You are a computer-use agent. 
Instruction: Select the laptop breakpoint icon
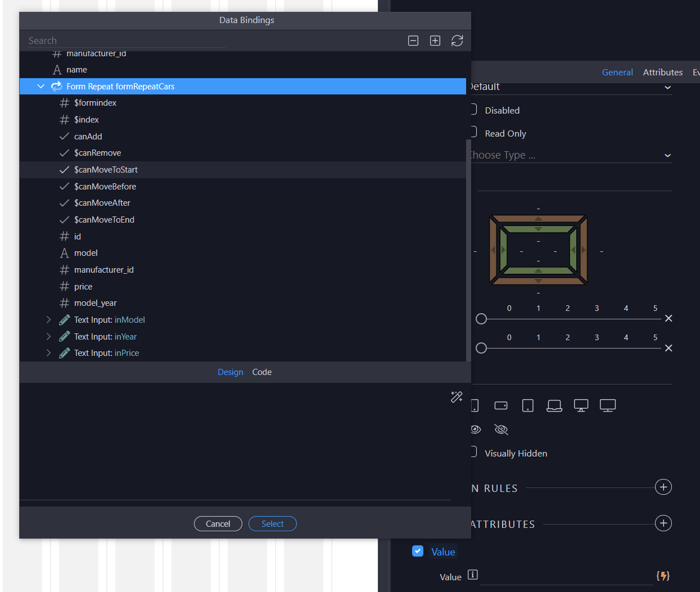pos(554,405)
